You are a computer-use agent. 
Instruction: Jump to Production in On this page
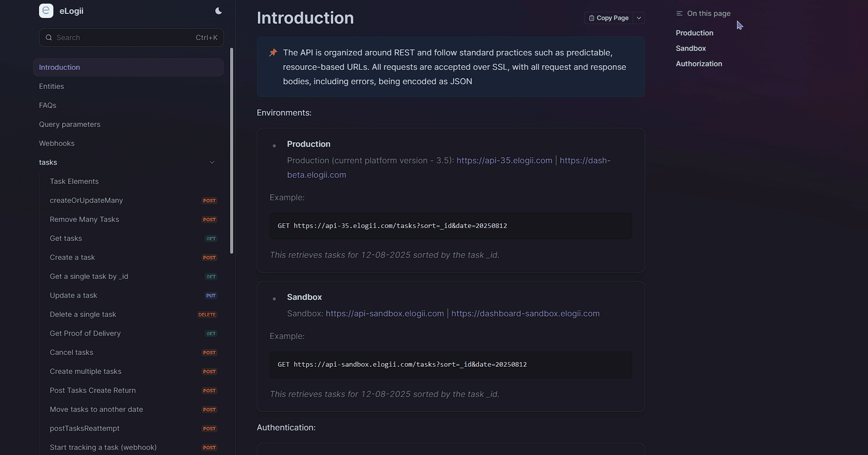point(694,33)
